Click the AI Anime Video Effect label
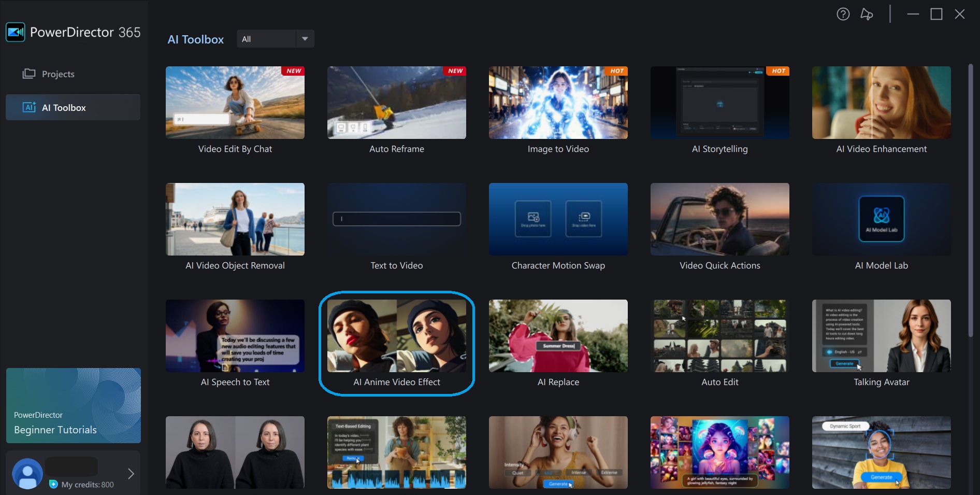The image size is (980, 495). point(397,382)
